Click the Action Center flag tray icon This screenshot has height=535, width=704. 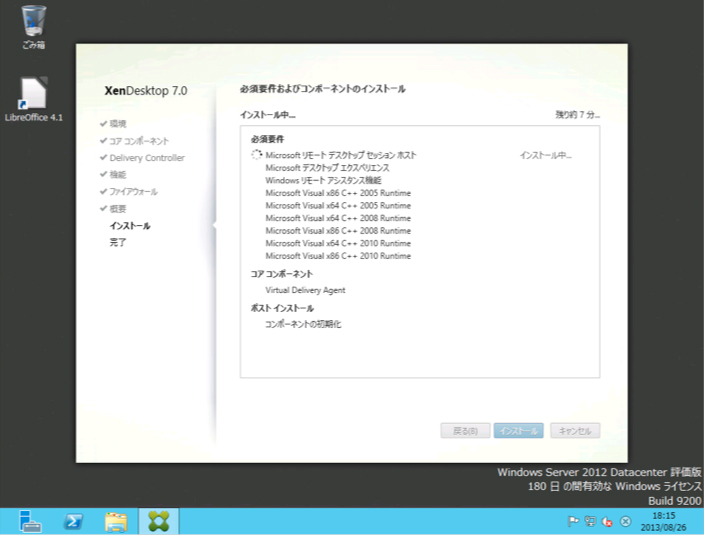tap(573, 522)
